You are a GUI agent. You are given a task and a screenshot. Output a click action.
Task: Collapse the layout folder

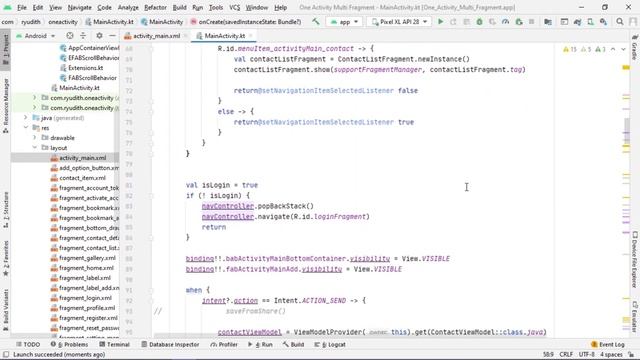coord(35,148)
